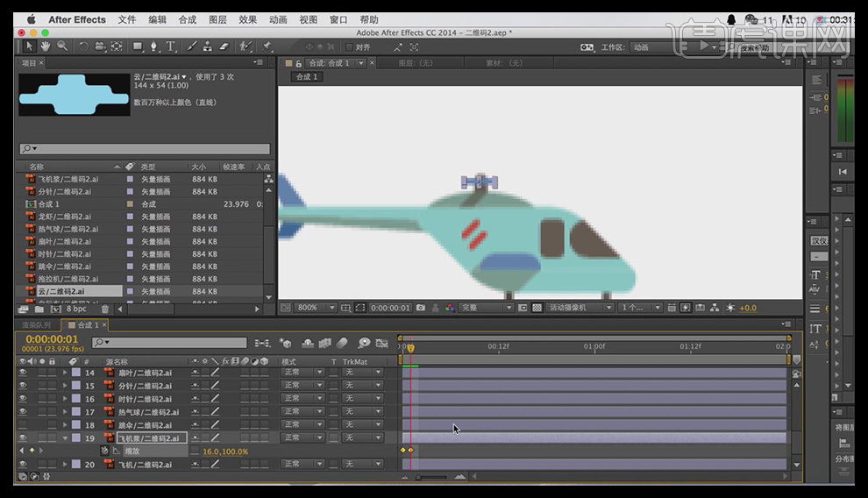Select the Hand tool in toolbar
Viewport: 868px width, 498px height.
click(x=46, y=46)
